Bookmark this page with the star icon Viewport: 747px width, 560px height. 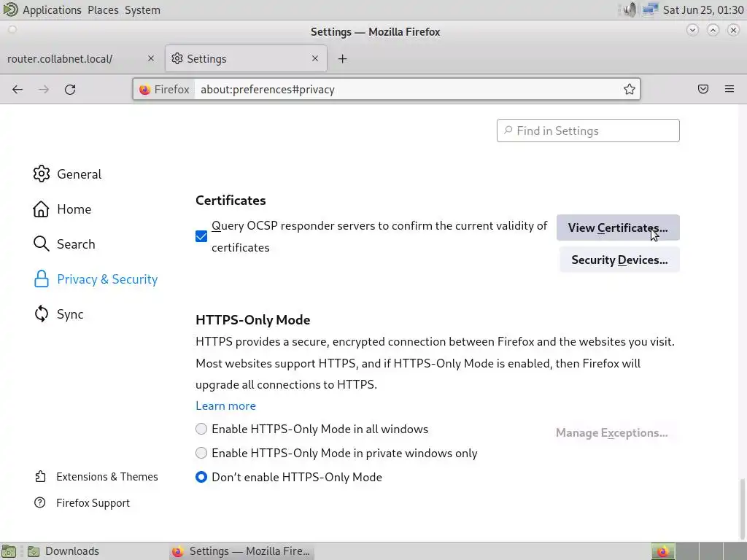pos(630,89)
